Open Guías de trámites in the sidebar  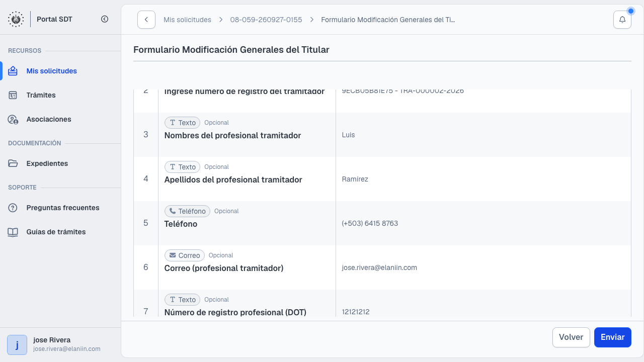coord(60,232)
